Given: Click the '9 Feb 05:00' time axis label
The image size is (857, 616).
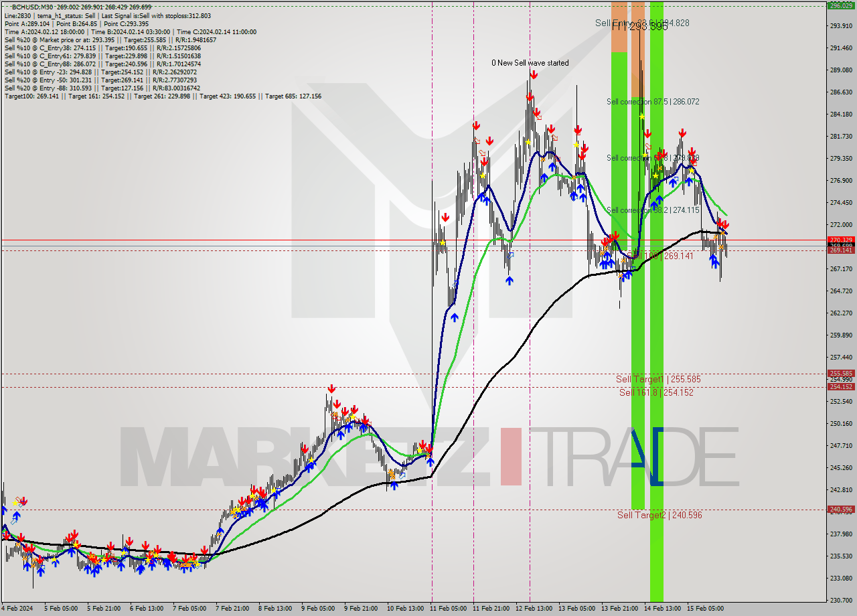Looking at the screenshot, I should click(x=318, y=609).
